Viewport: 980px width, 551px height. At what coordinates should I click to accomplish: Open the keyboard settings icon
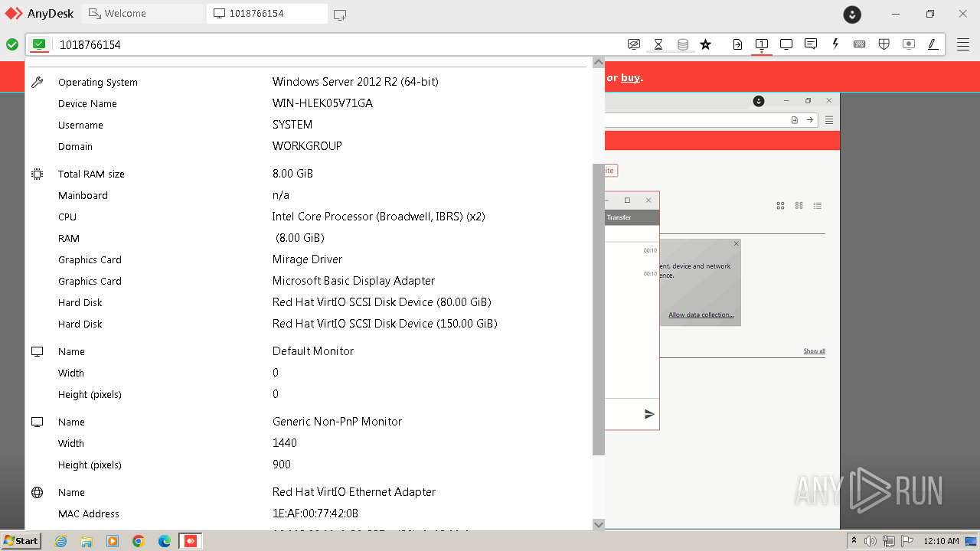pyautogui.click(x=860, y=44)
